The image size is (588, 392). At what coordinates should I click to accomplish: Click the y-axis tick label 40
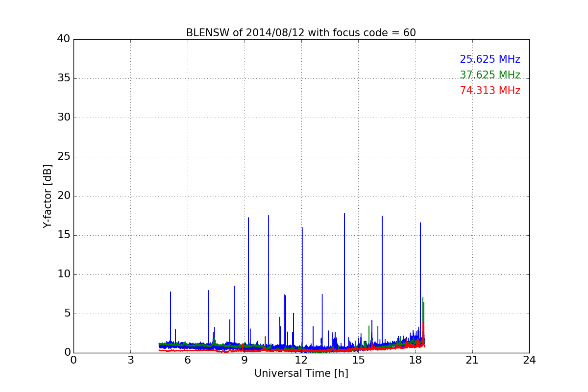(x=64, y=39)
